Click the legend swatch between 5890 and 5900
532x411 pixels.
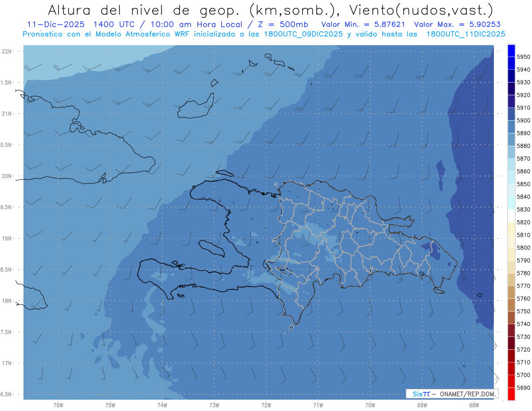(511, 127)
